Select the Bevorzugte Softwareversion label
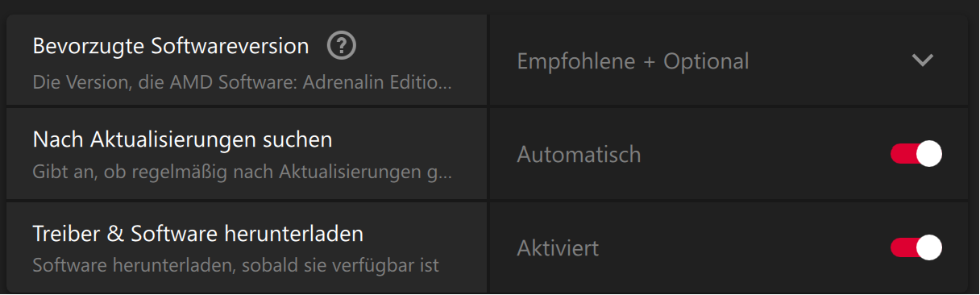The height and width of the screenshot is (295, 980). [171, 46]
